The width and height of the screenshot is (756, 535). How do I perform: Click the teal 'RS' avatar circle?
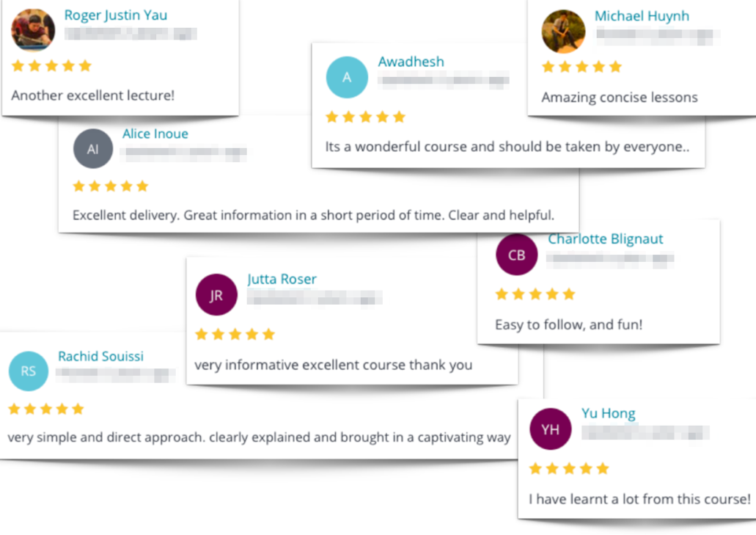[29, 371]
